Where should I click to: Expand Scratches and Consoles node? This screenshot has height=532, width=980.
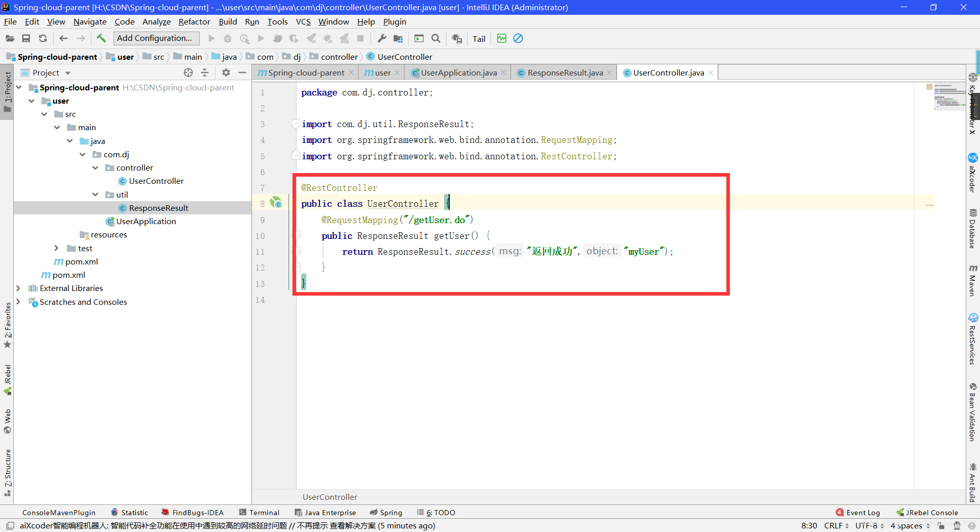(18, 302)
